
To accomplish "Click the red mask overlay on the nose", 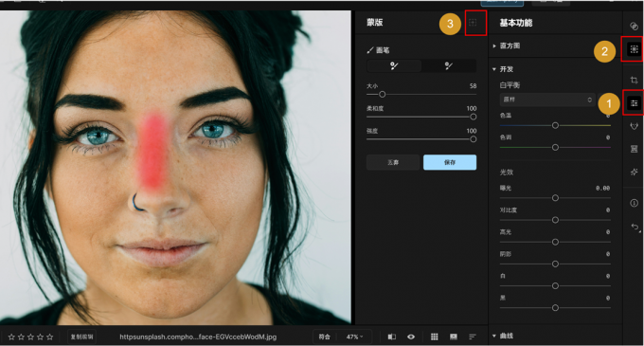I will coord(153,151).
